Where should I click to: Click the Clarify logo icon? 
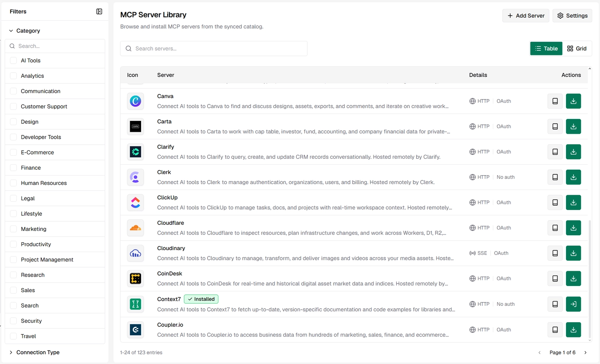tap(136, 152)
